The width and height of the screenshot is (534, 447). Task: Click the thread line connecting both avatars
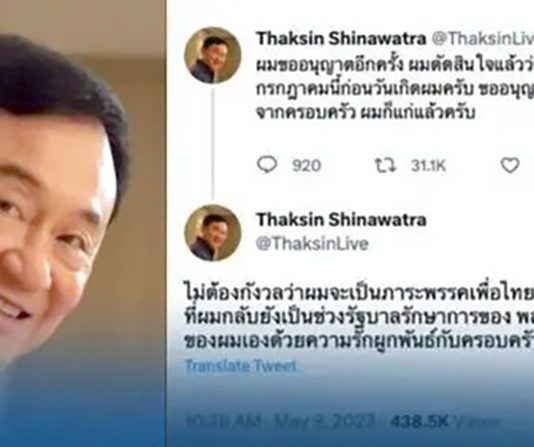(213, 144)
